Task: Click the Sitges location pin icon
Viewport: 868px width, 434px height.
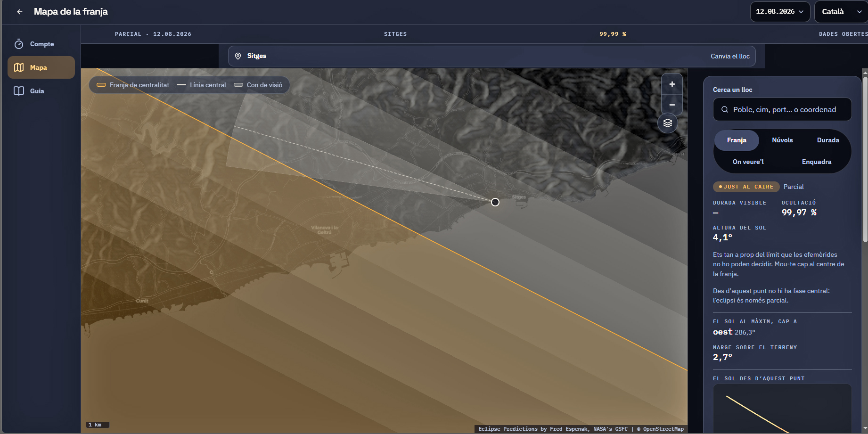Action: click(x=238, y=56)
